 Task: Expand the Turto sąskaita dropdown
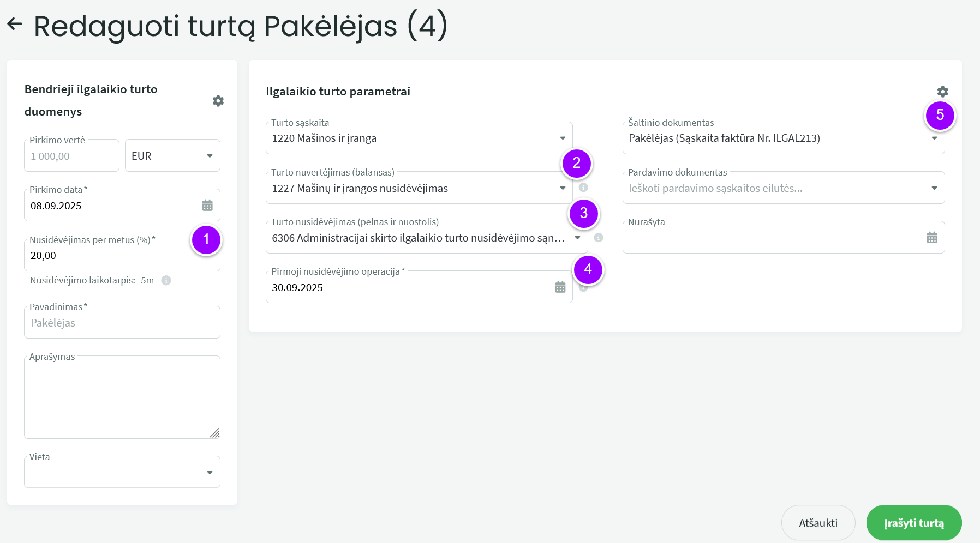coord(563,138)
